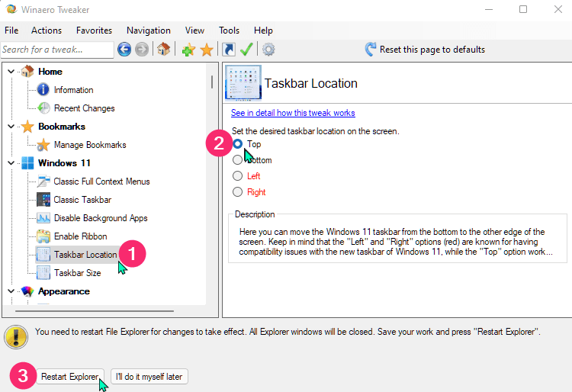Open the Home page house icon in toolbar
Viewport: 572px width, 392px height.
(163, 49)
